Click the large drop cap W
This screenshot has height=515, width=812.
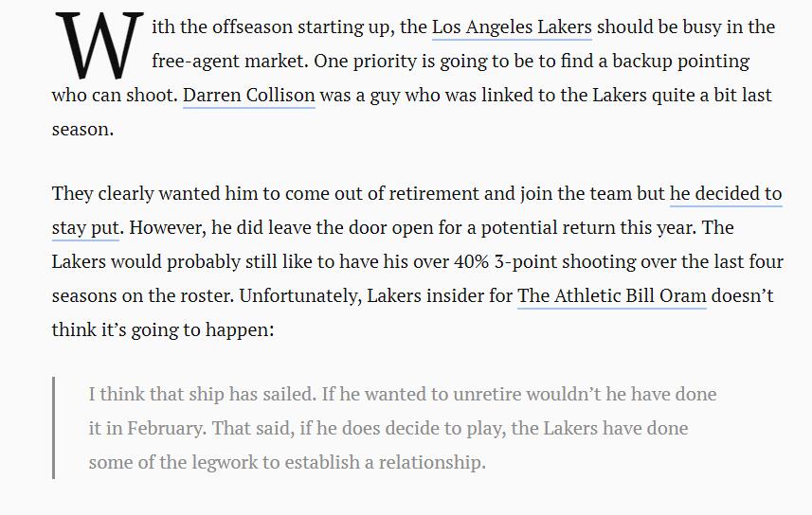[x=99, y=45]
